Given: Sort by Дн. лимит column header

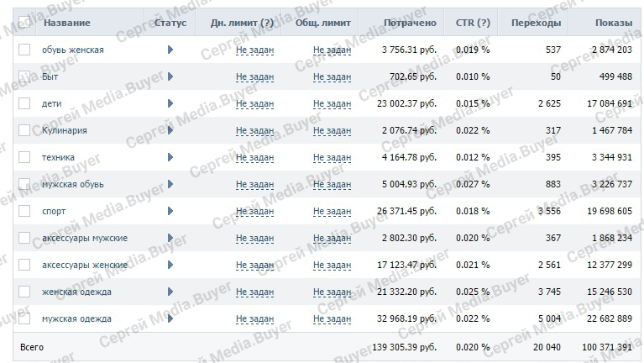Looking at the screenshot, I should coord(242,23).
